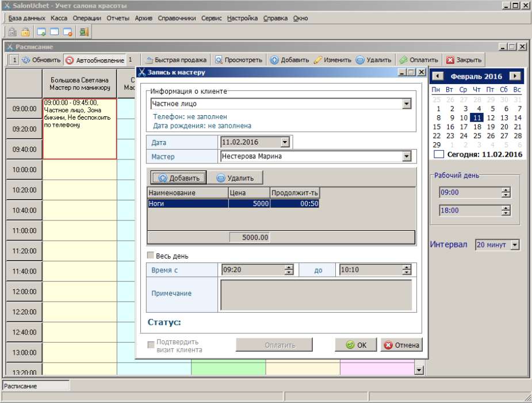Click the 10:00:00 time row header
Image resolution: width=532 pixels, height=403 pixels.
(x=24, y=170)
